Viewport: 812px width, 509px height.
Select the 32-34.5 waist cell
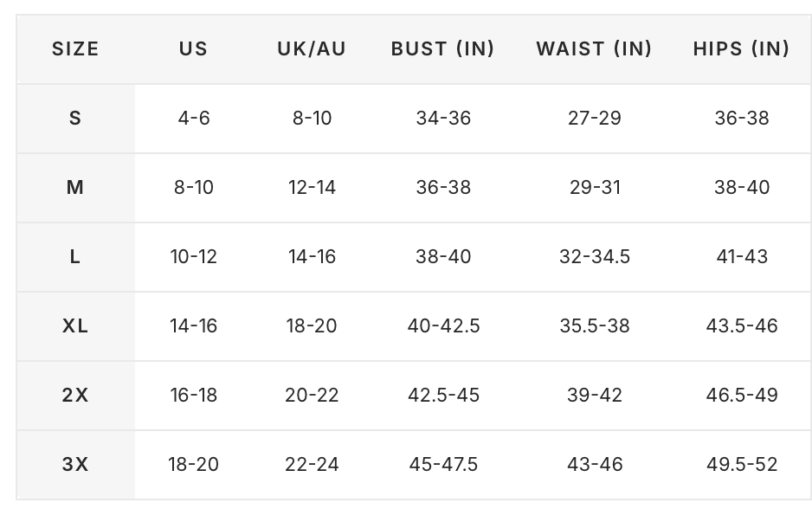[595, 257]
